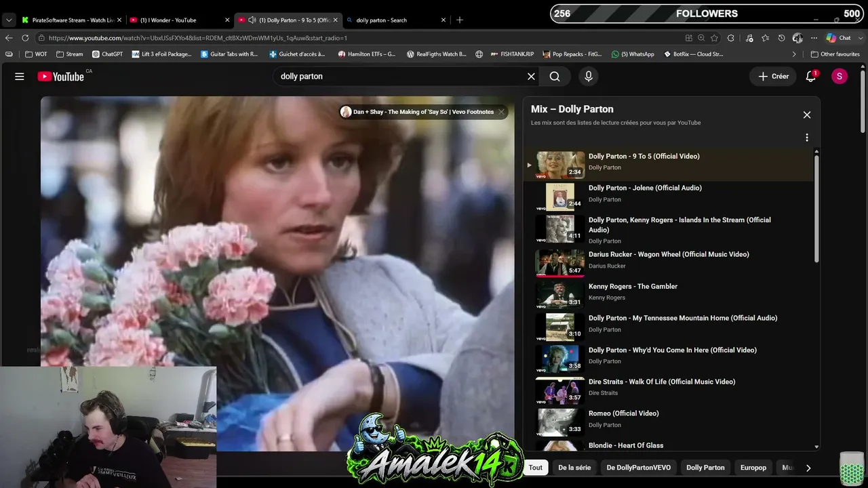Play Darius Rucker - Wagon Wheel thumbnail
Viewport: 868px width, 488px height.
click(x=560, y=263)
